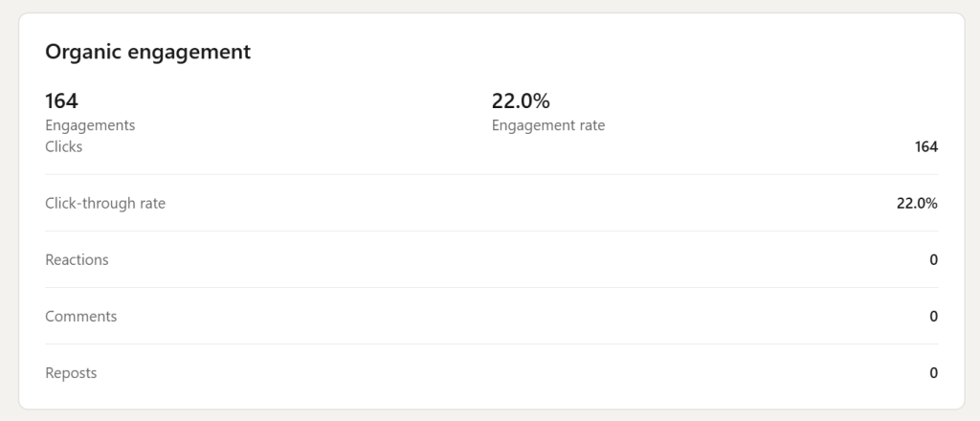The width and height of the screenshot is (980, 421).
Task: Click the divider below Clicks row
Action: point(491,174)
